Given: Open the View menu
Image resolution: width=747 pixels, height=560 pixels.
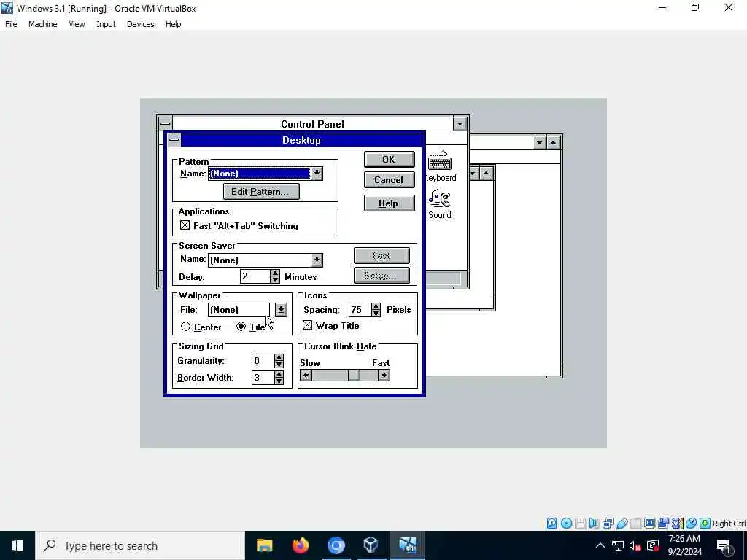Looking at the screenshot, I should [x=77, y=24].
